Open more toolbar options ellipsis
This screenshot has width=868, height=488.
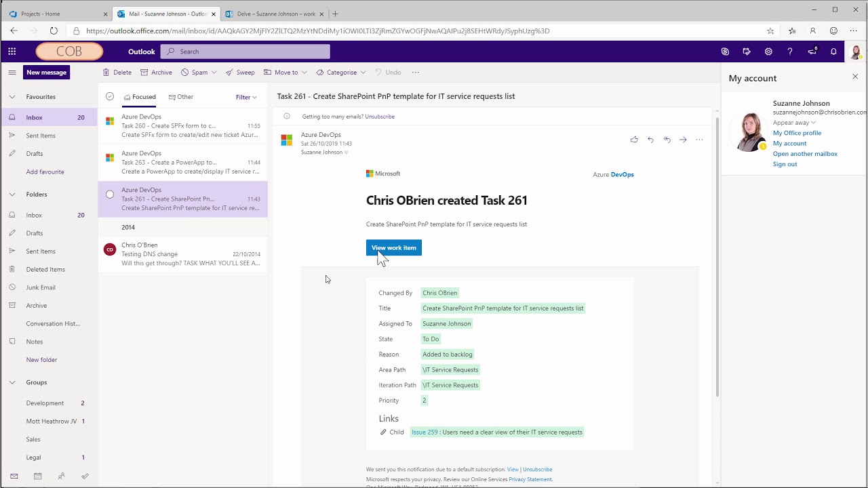point(416,73)
